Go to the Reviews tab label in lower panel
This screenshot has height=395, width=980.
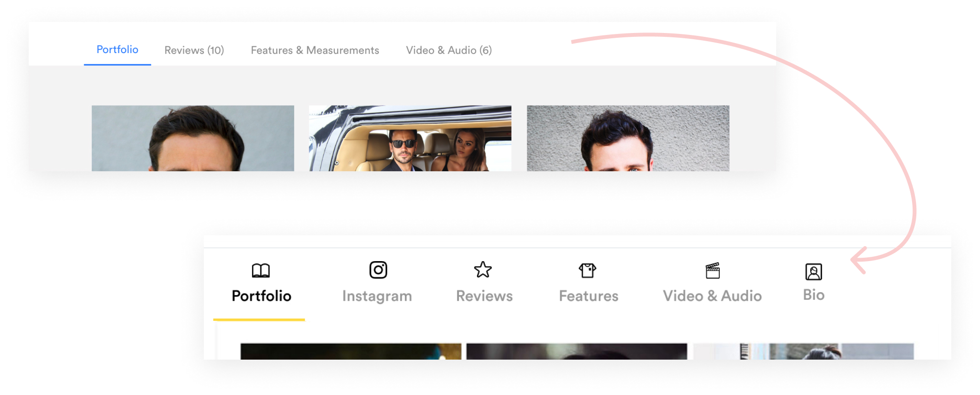[x=484, y=296]
